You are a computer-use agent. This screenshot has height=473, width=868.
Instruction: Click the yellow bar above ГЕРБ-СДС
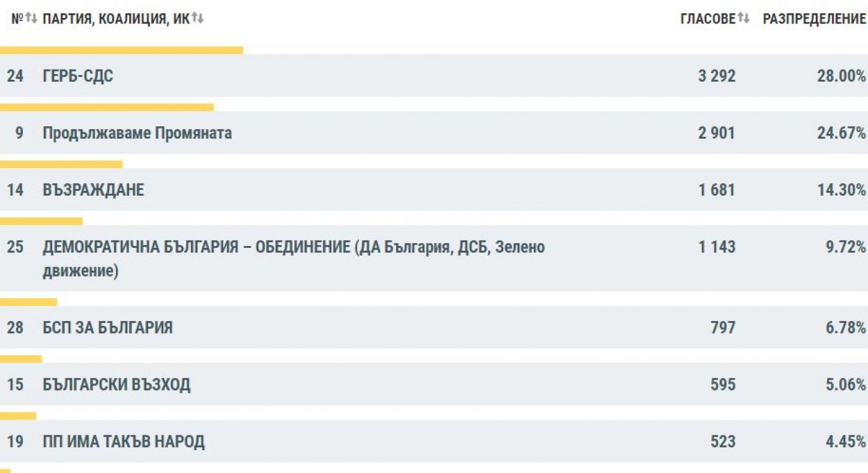click(x=121, y=50)
